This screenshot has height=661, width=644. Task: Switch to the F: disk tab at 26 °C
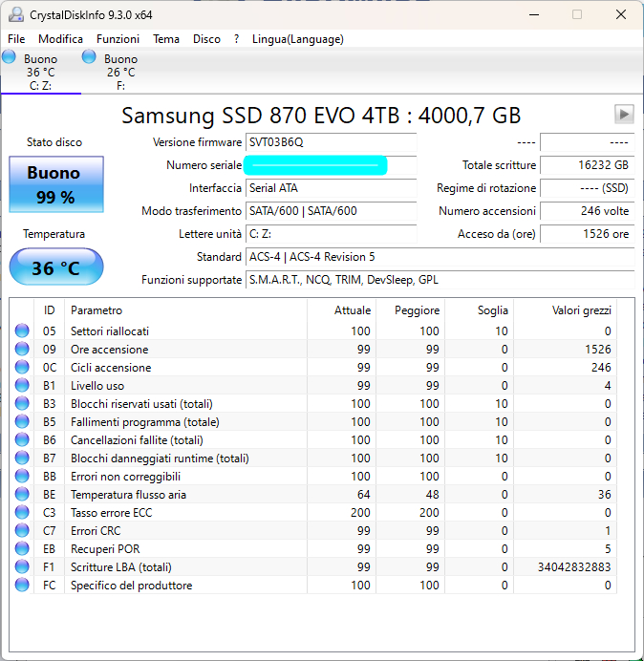point(121,72)
